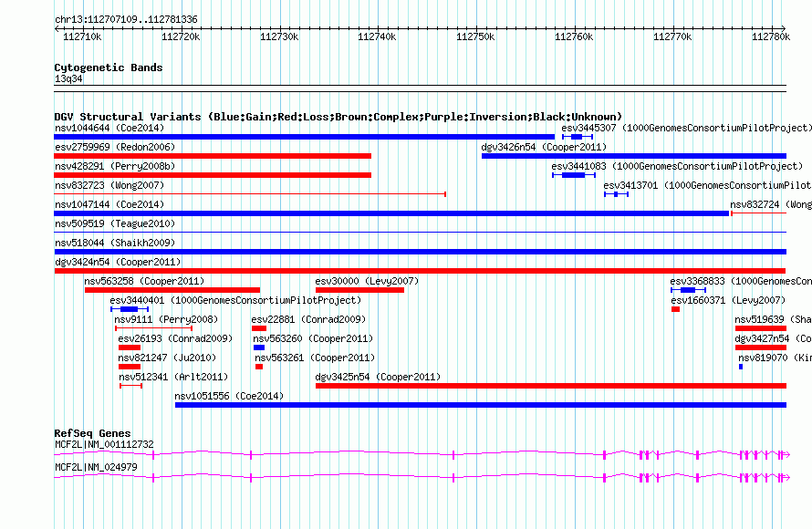
Task: Click the nsv563260 small blue gain block
Action: pyautogui.click(x=259, y=347)
